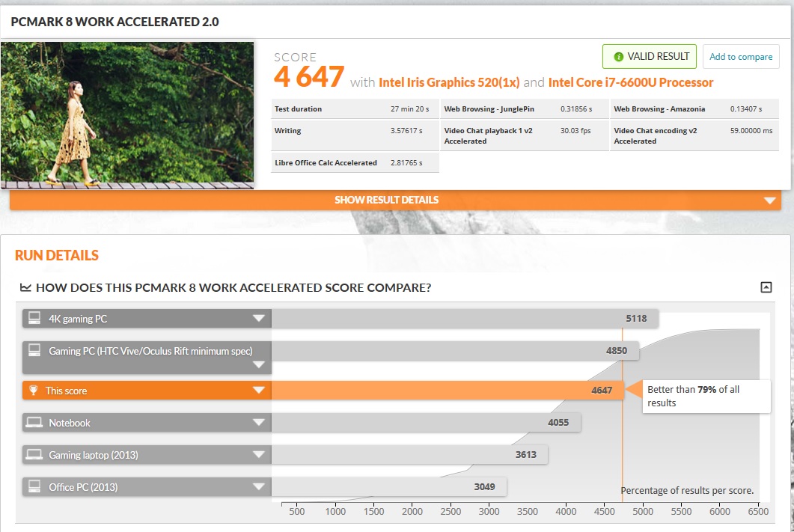Click the 0.13407 s Amazonia value
Viewport: 794px width, 532px height.
pyautogui.click(x=745, y=108)
